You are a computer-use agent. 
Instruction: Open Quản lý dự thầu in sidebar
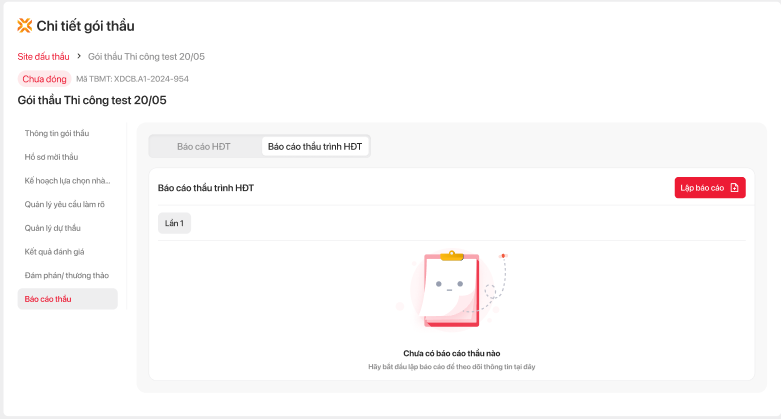[51, 228]
